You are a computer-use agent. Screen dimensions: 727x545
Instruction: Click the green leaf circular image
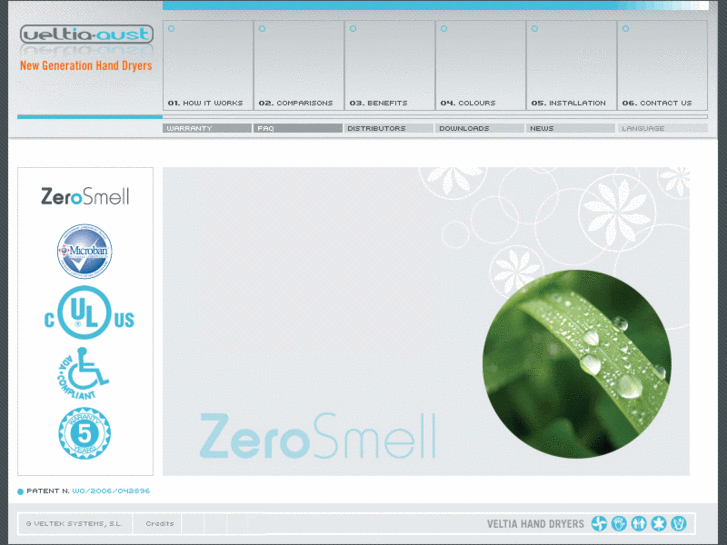pos(577,364)
